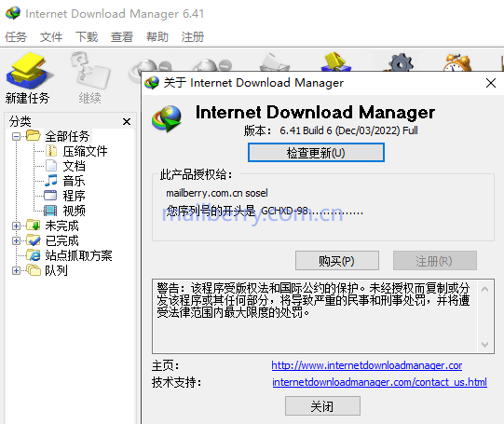Click the gear options icon in toolbar
This screenshot has height=424, width=504.
400,62
